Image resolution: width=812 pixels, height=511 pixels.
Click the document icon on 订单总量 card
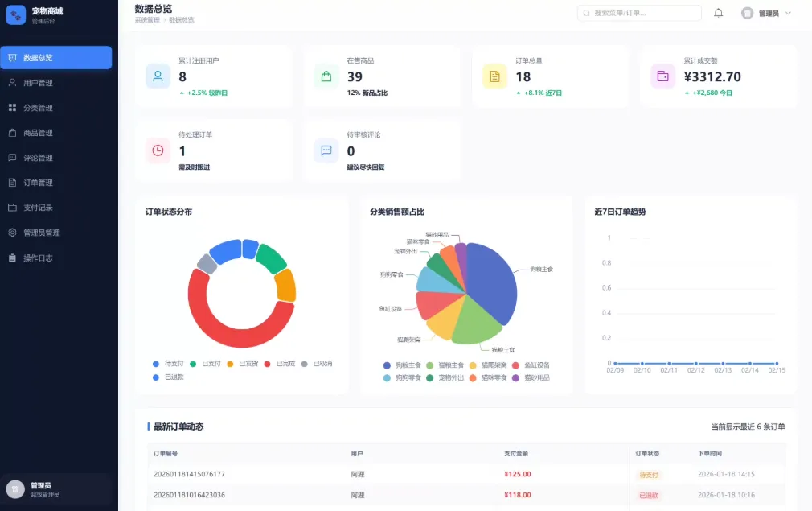tap(494, 76)
